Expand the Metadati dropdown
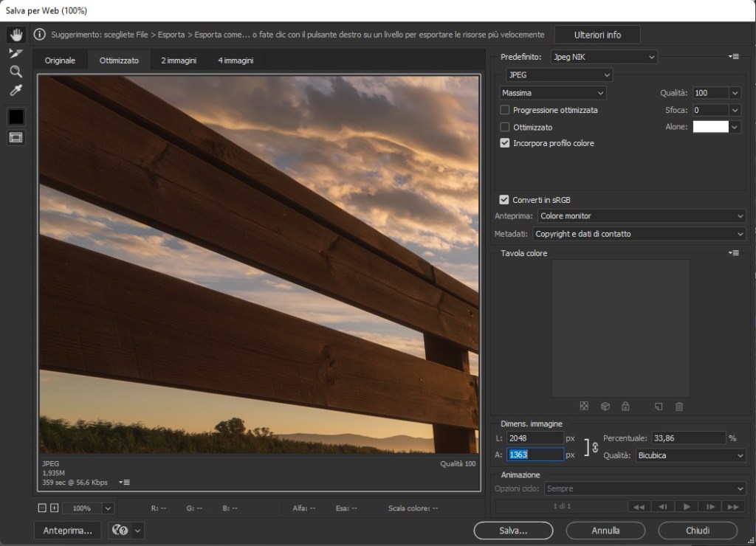 639,234
